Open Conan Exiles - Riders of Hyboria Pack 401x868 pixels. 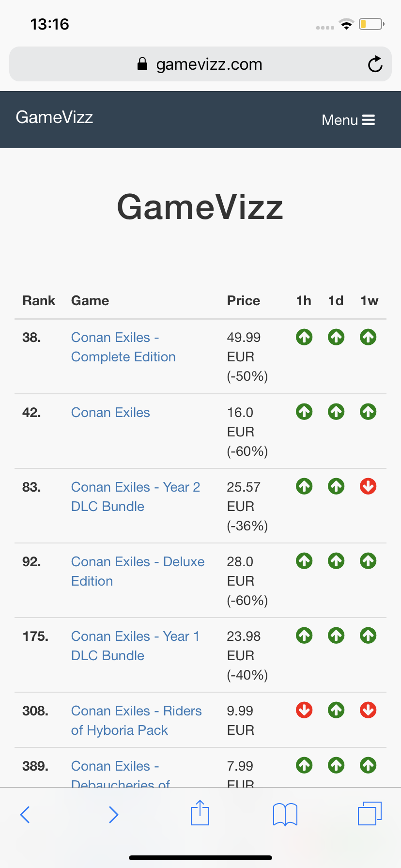[x=136, y=720]
